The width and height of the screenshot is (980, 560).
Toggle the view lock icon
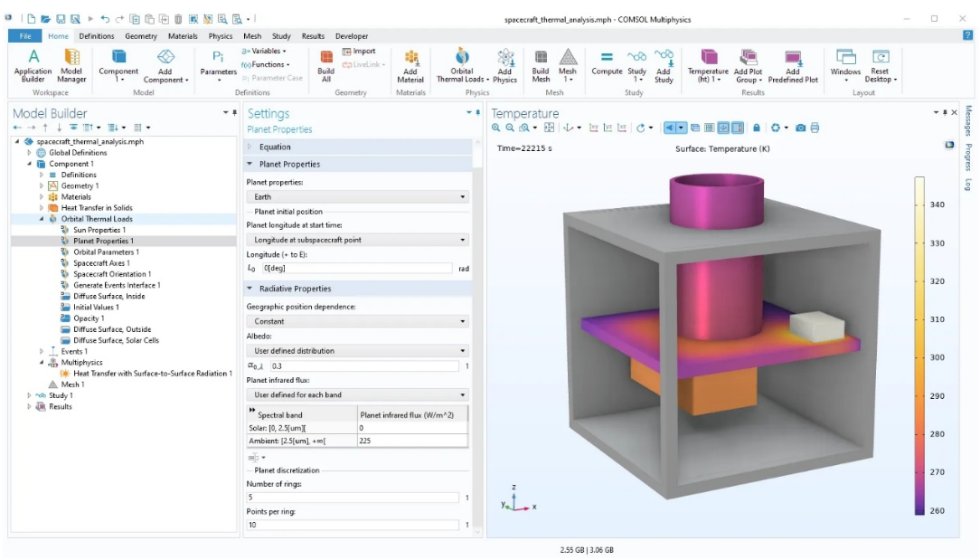click(757, 128)
